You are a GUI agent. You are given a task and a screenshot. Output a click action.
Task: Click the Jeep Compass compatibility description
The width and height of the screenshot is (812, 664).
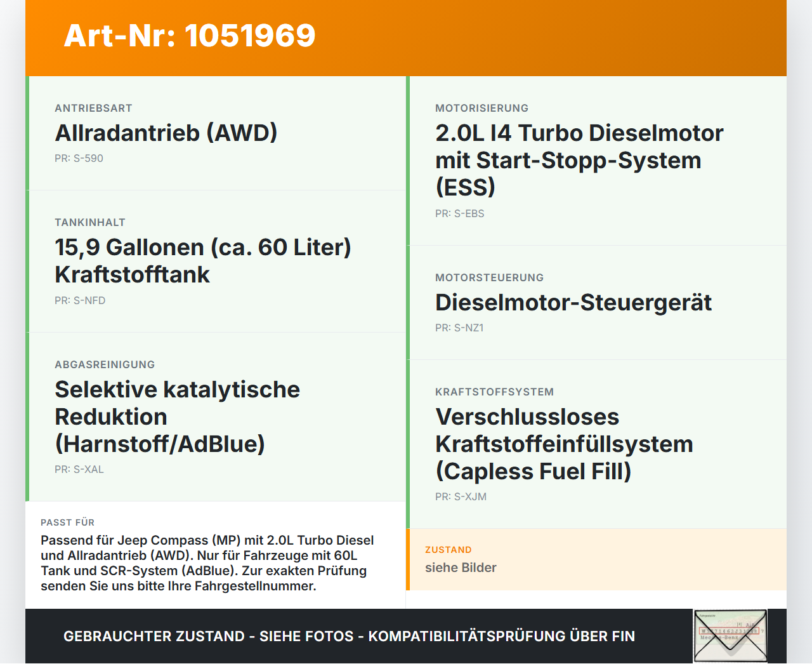point(207,563)
